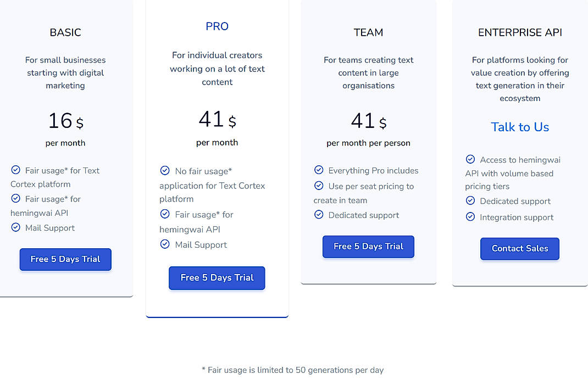The image size is (588, 385).
Task: Select the checkmark beside Dedicated support in TEAM
Action: point(319,215)
